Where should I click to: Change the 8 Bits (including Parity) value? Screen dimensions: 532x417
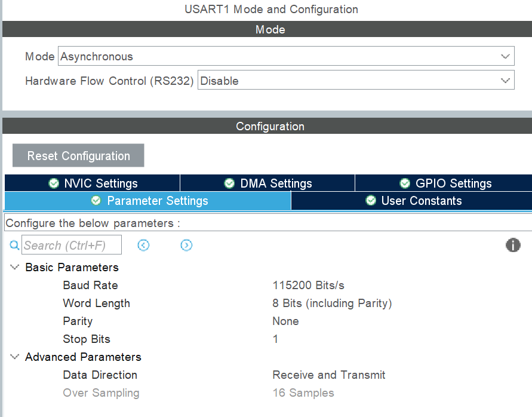click(332, 303)
